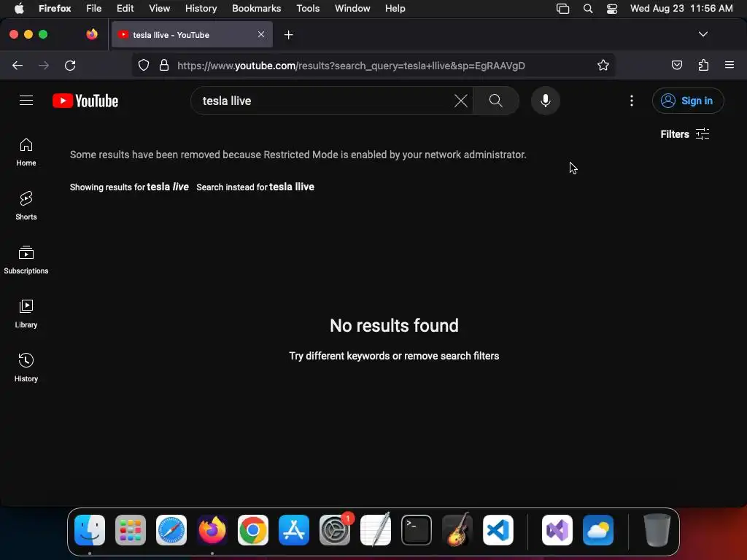The height and width of the screenshot is (560, 747).
Task: Click the corrected query tesla live
Action: [x=168, y=187]
